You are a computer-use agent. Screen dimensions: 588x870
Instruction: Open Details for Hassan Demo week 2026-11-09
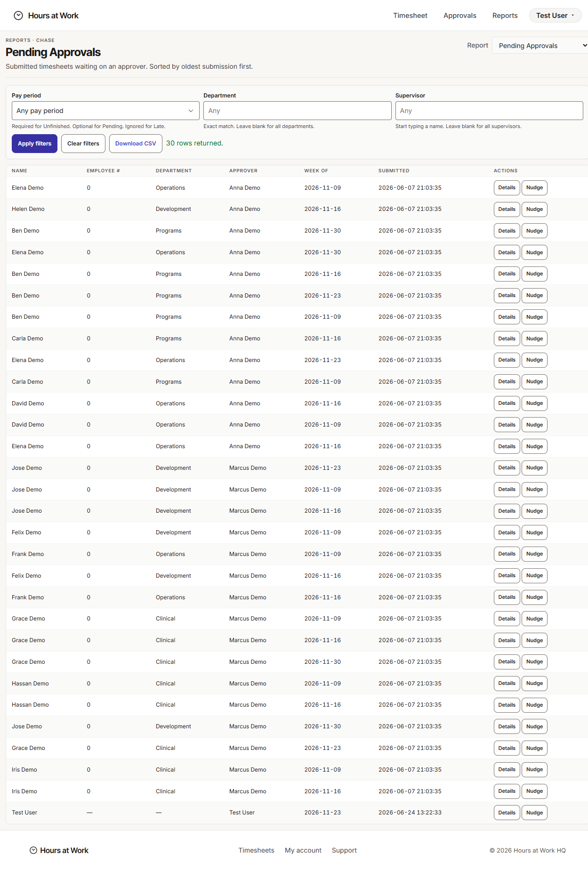pos(507,684)
